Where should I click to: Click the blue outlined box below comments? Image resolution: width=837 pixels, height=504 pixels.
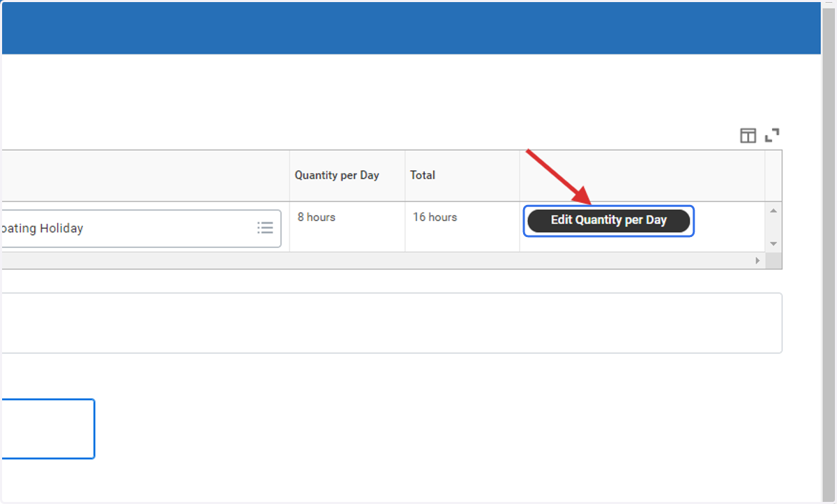pos(47,429)
